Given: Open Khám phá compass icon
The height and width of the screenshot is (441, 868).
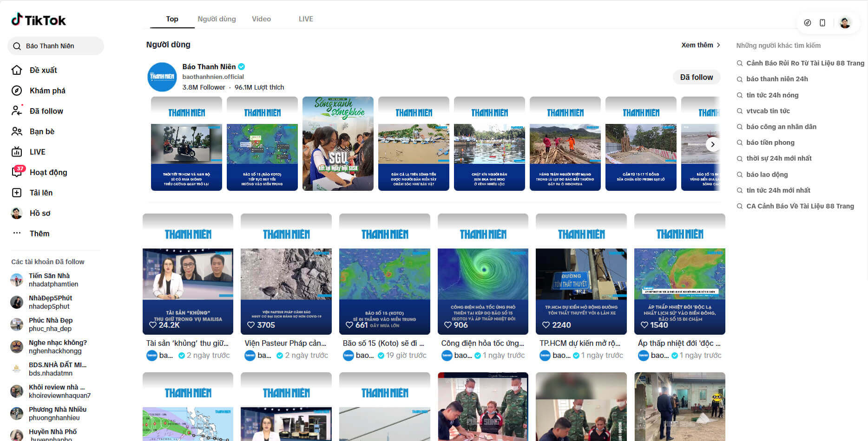Looking at the screenshot, I should point(17,91).
